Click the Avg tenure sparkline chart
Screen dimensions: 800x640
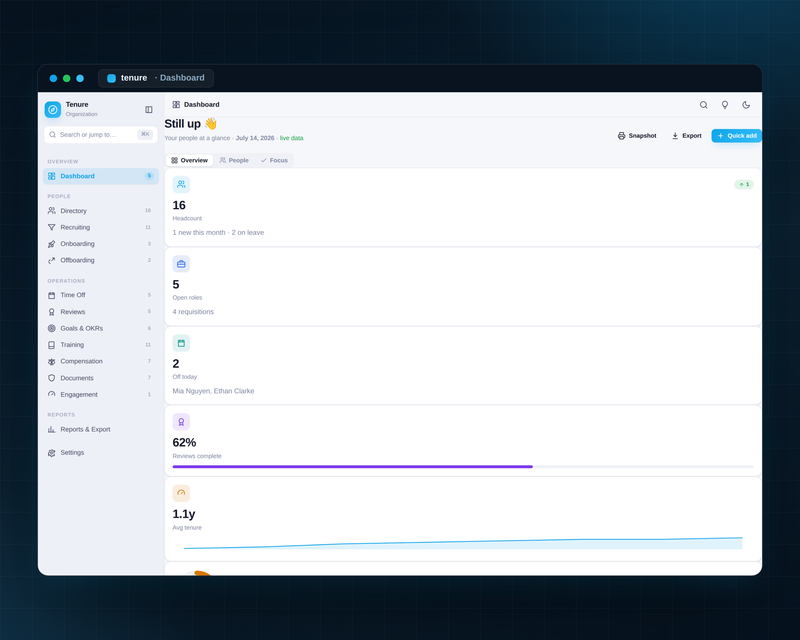pos(463,544)
